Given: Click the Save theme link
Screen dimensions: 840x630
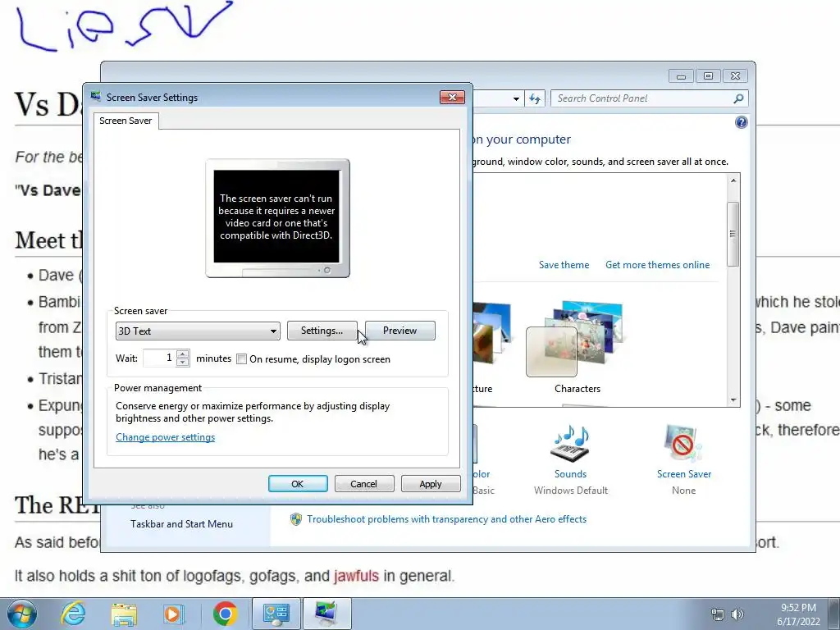Looking at the screenshot, I should pyautogui.click(x=564, y=265).
